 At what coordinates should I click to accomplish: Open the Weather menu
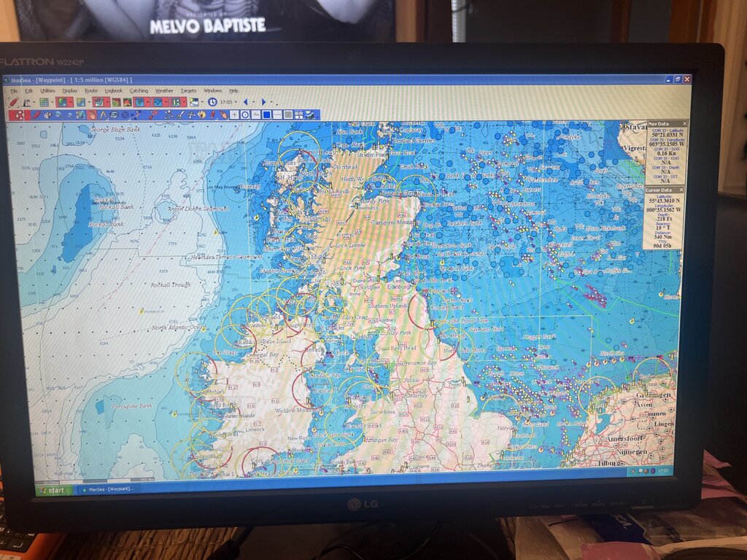click(x=164, y=90)
